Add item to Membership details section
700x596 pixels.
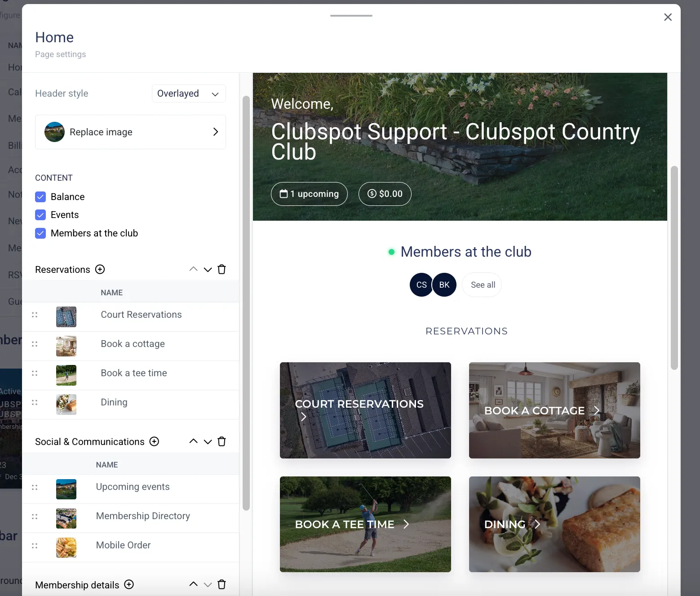[x=129, y=584]
